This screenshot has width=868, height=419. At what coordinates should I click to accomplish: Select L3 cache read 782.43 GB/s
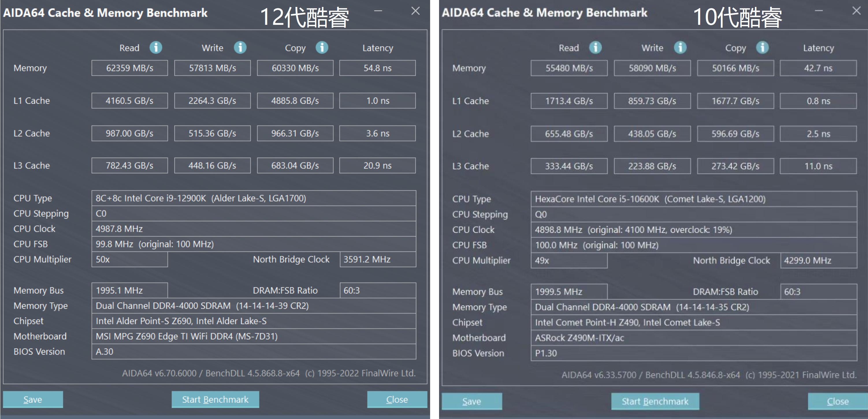(130, 165)
